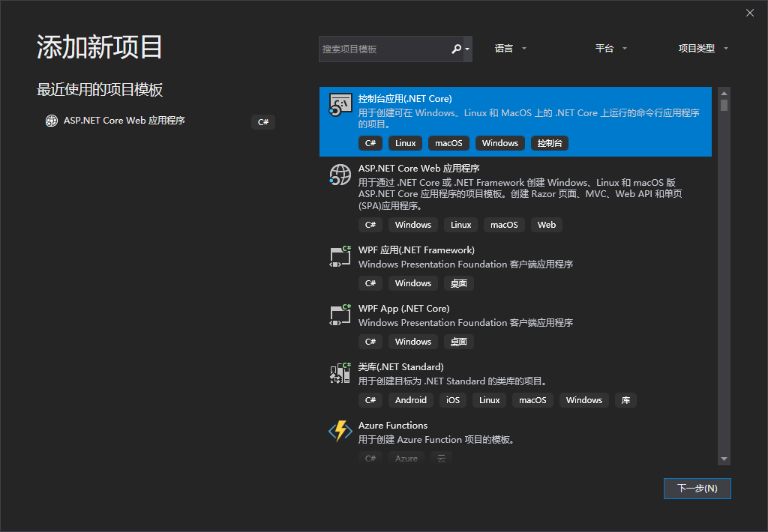The width and height of the screenshot is (768, 532).
Task: Click the recent ASP.NET Core Web template globe icon
Action: [x=52, y=121]
